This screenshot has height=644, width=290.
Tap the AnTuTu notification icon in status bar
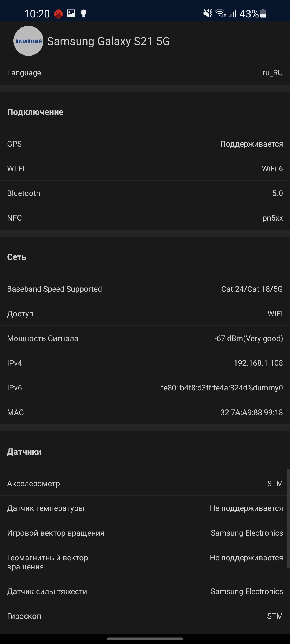(58, 13)
